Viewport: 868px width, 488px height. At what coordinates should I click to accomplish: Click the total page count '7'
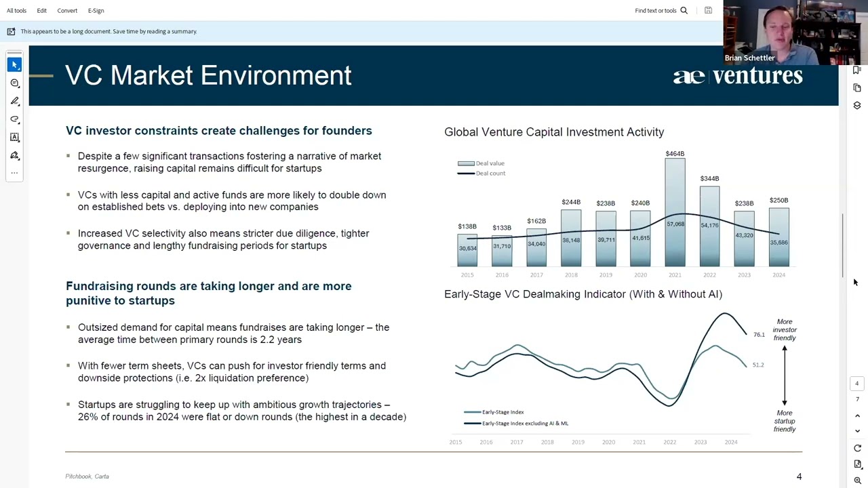pyautogui.click(x=857, y=399)
